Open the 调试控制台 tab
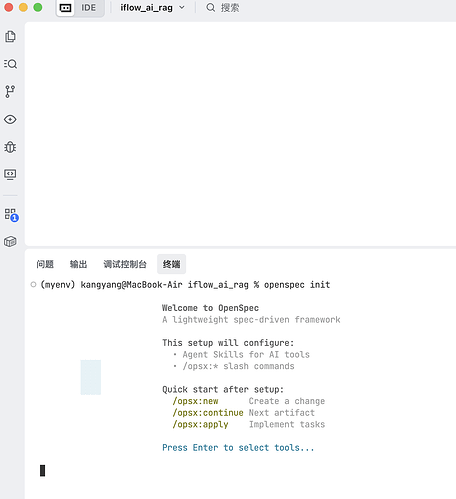 pyautogui.click(x=125, y=264)
